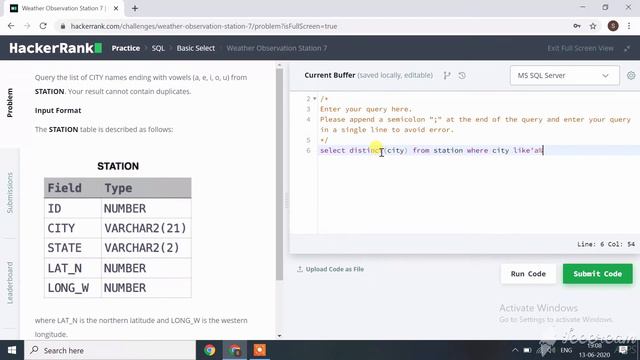Click the battery tray icon
The image size is (640, 360).
[x=527, y=350]
